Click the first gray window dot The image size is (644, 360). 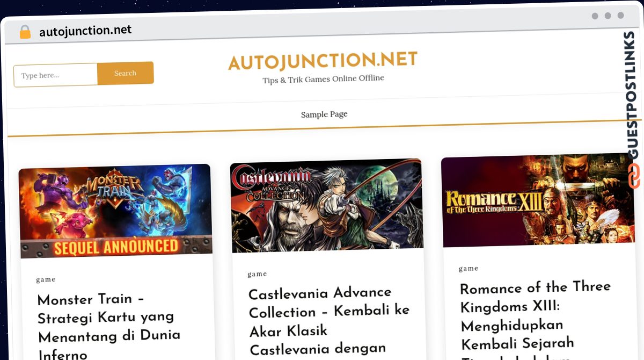(595, 16)
